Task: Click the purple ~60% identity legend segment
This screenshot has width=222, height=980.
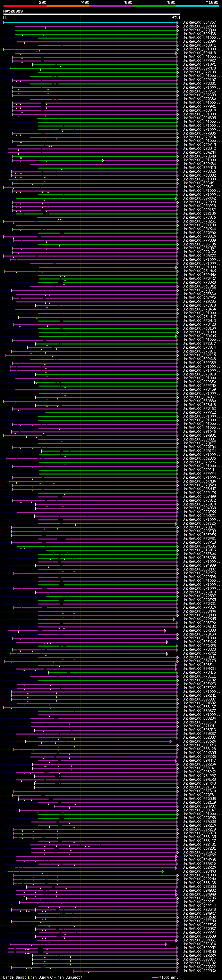Action: pos(111,6)
